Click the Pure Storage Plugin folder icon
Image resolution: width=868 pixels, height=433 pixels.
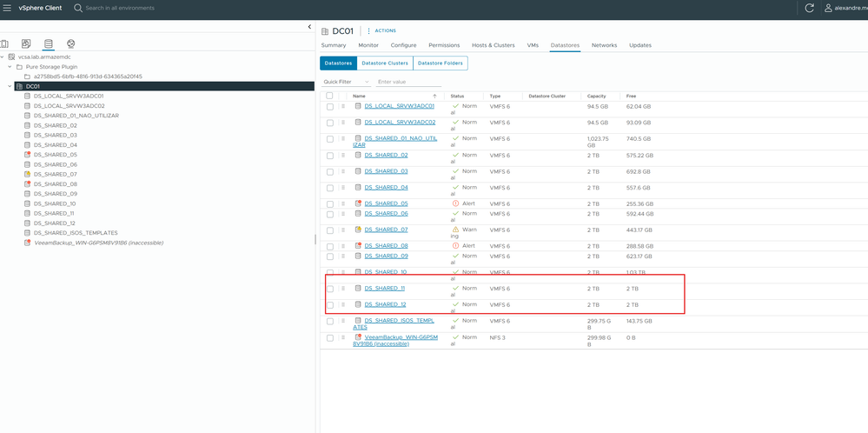coord(19,66)
